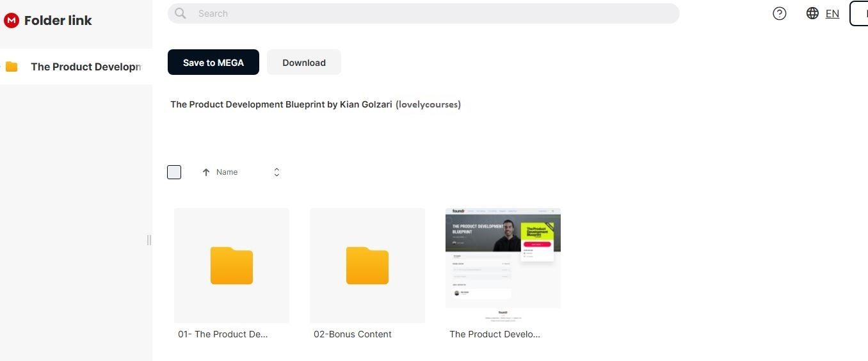Click the globe language icon
868x361 pixels.
[x=812, y=13]
